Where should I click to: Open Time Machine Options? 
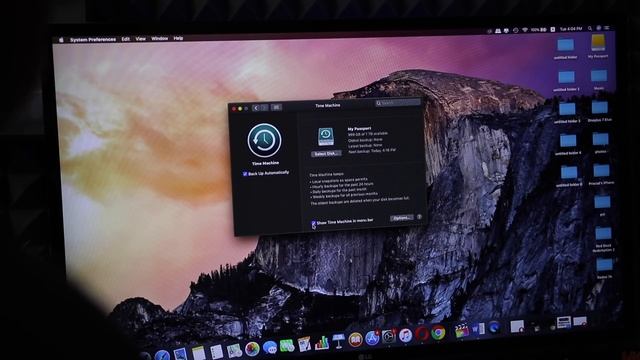[401, 218]
